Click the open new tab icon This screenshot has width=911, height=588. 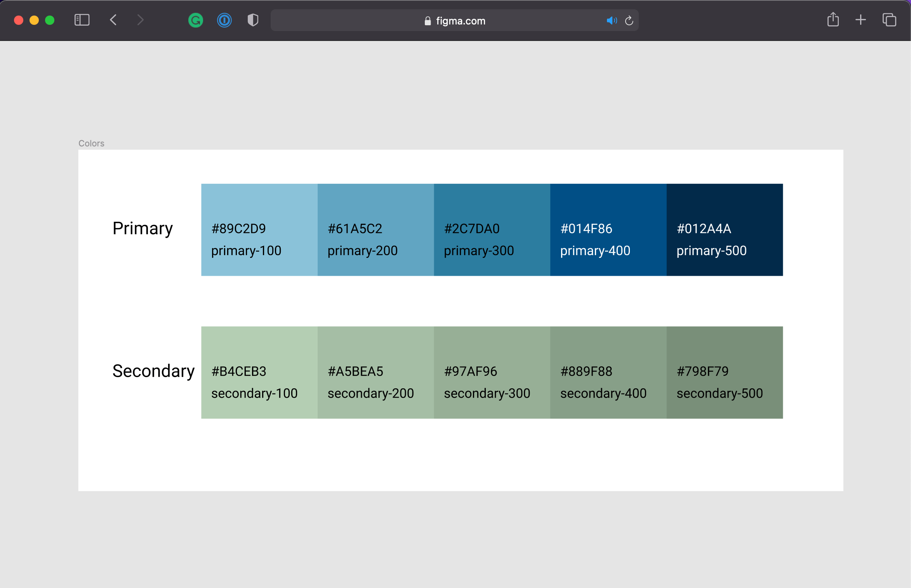click(x=861, y=21)
